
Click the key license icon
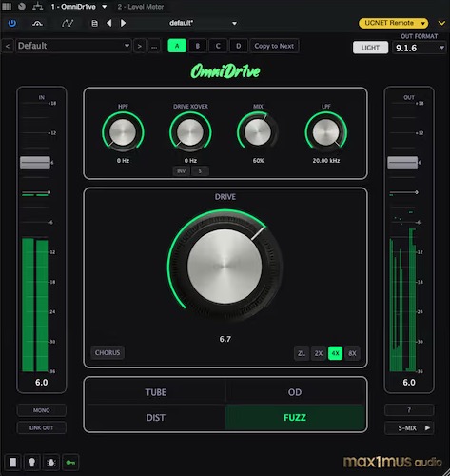[x=70, y=463]
